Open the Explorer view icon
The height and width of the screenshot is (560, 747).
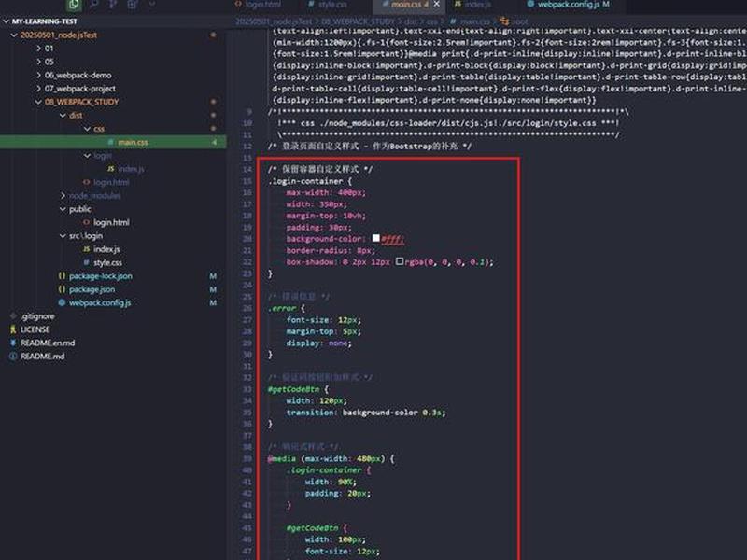point(74,5)
